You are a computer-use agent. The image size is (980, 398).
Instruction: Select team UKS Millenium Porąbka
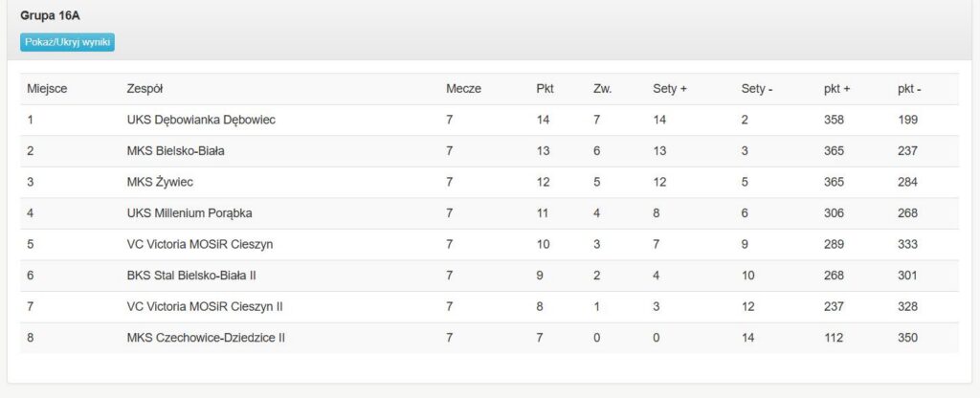(189, 213)
